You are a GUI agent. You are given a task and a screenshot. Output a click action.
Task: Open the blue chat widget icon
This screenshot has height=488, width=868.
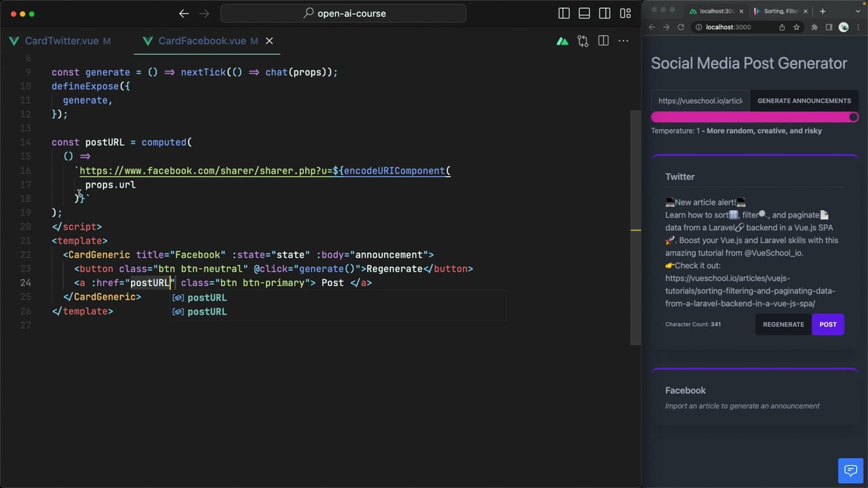[849, 470]
